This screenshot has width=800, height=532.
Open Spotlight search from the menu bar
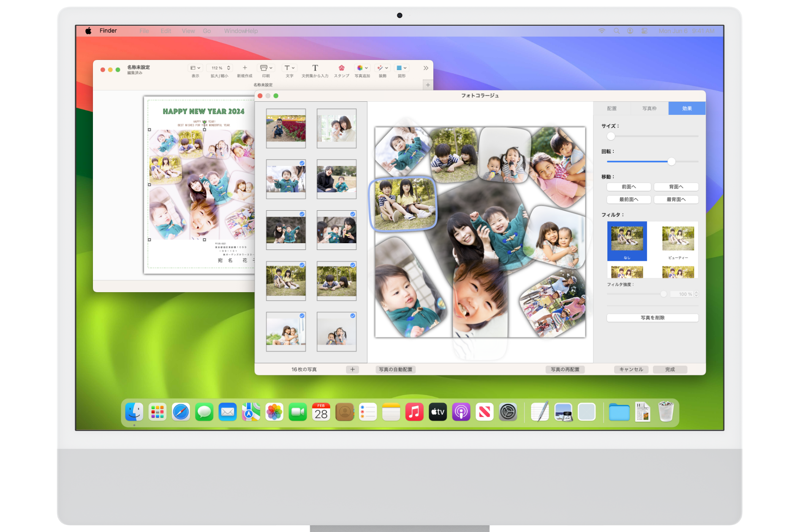click(616, 31)
